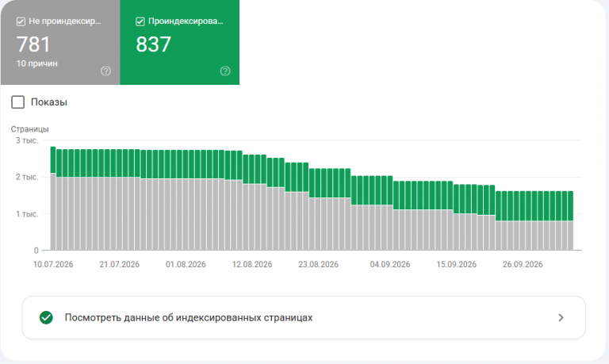Screen dimensions: 609x364
Task: Open help icon on the green indexed card
Action: pos(225,71)
